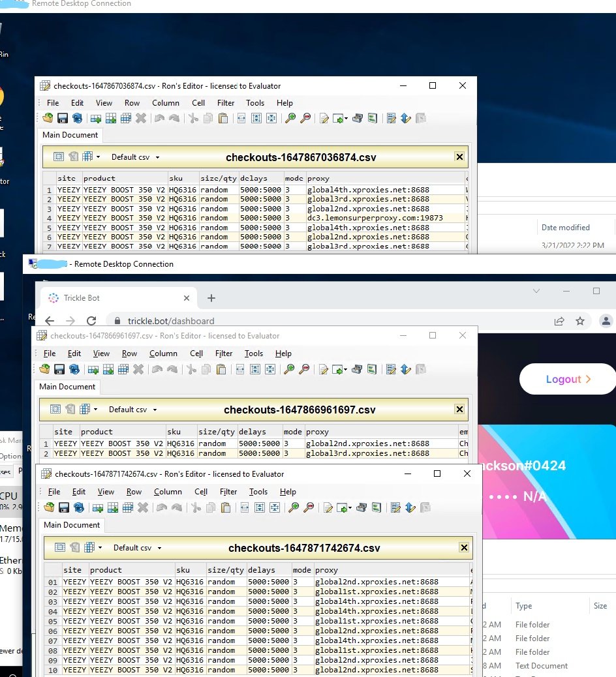The image size is (616, 677).
Task: Click Chrome profile avatar icon
Action: pyautogui.click(x=606, y=321)
